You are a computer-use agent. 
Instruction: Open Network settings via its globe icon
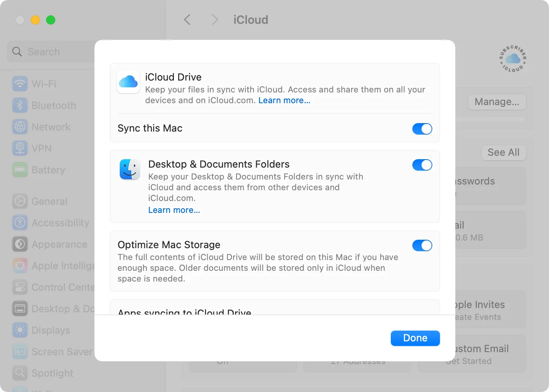(20, 127)
